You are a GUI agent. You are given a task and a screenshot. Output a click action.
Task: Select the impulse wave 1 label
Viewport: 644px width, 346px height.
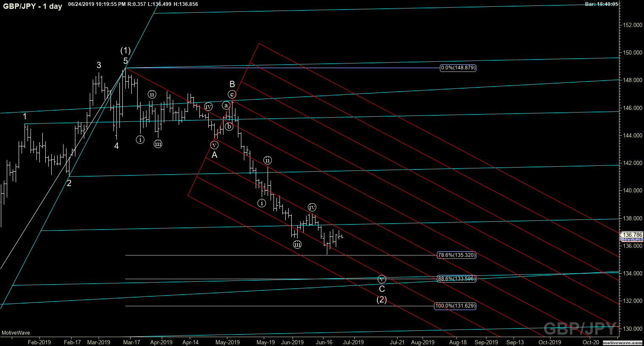[x=25, y=116]
